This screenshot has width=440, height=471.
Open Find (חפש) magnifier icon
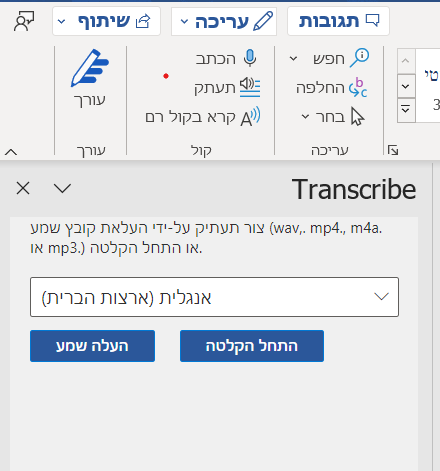[359, 58]
